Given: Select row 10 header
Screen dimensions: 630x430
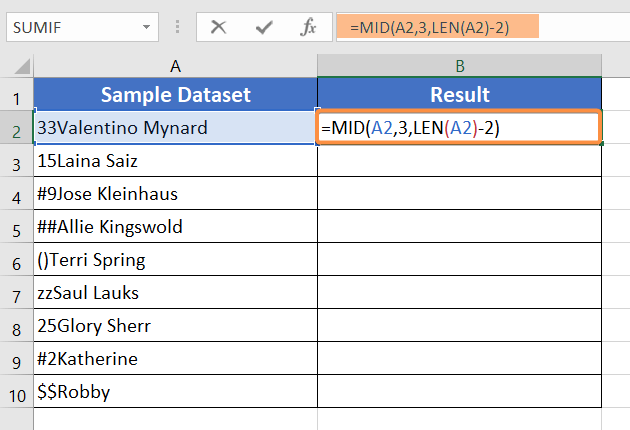Looking at the screenshot, I should [x=16, y=392].
